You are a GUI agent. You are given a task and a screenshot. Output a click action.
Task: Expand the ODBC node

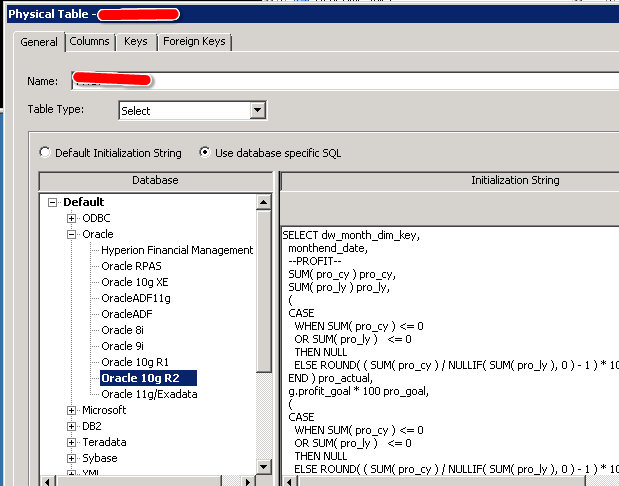[x=71, y=218]
